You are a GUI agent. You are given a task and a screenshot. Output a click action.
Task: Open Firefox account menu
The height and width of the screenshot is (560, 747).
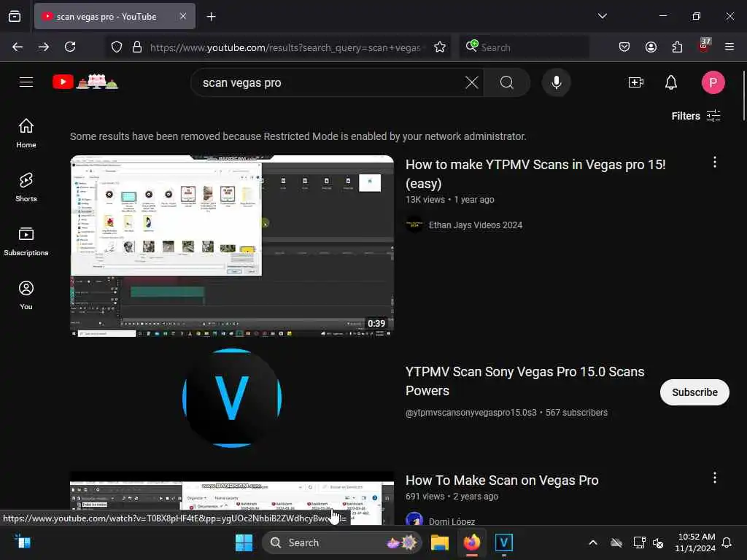[x=651, y=47]
